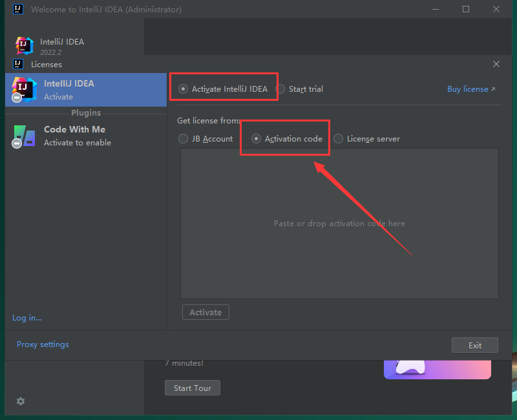517x420 pixels.
Task: Click the Activate button
Action: tap(206, 312)
